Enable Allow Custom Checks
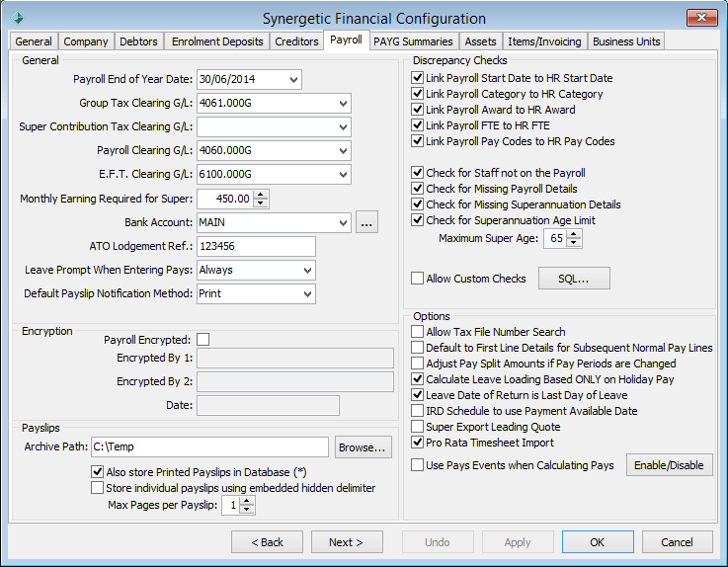The width and height of the screenshot is (728, 567). [x=418, y=279]
